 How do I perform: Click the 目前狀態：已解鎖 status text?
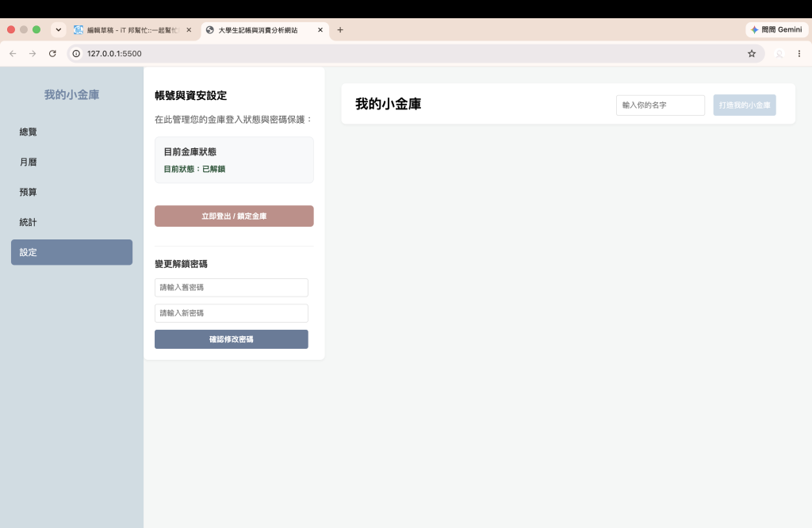coord(194,169)
